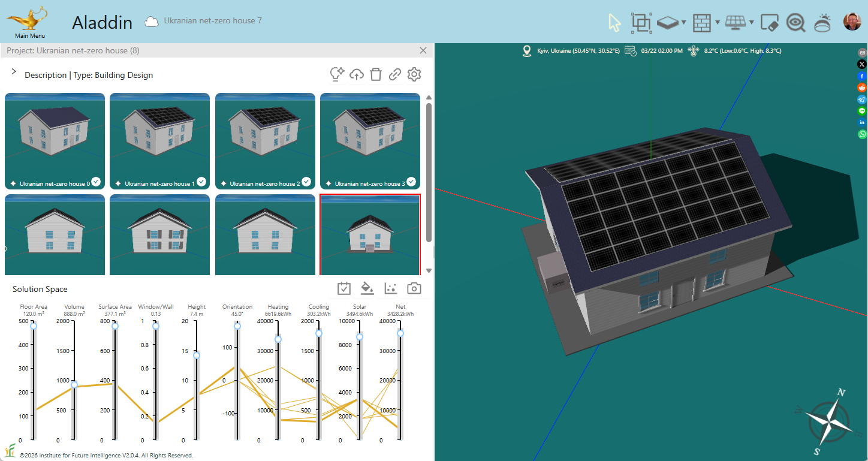Click the AI lightbulb generate icon
This screenshot has width=868, height=461.
(337, 74)
